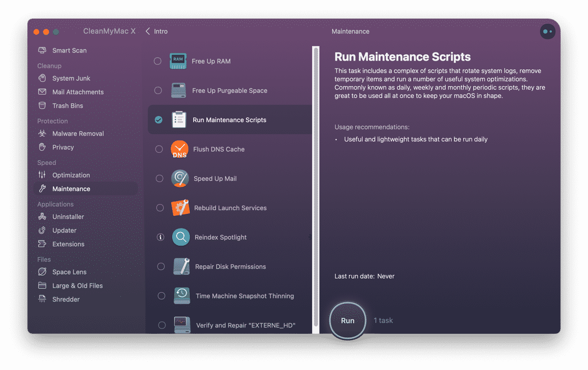Image resolution: width=588 pixels, height=370 pixels.
Task: Enable the Flush DNS Cache task
Action: [x=159, y=149]
